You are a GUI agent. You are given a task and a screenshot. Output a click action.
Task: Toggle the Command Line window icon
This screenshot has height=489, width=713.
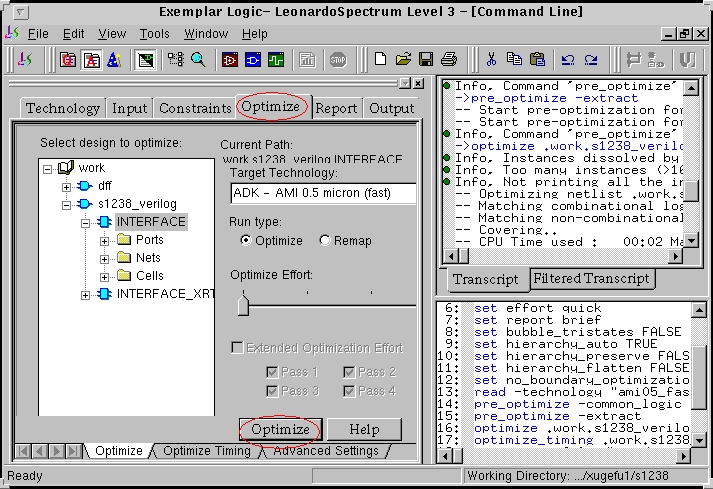(146, 60)
